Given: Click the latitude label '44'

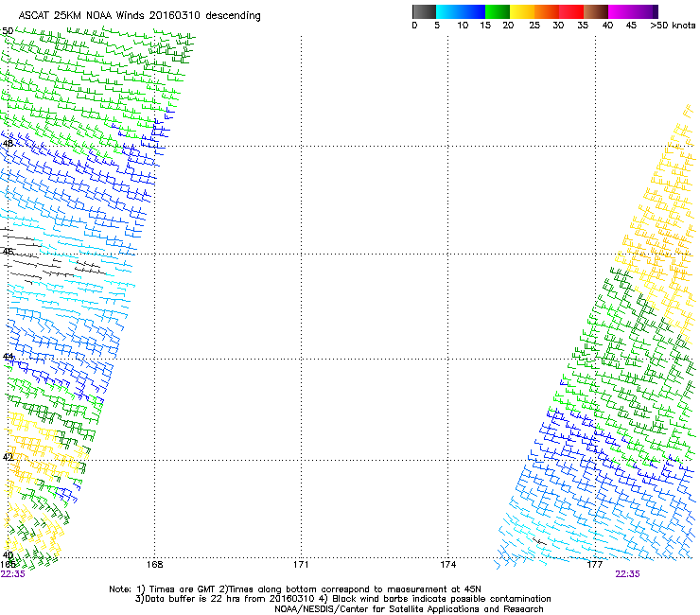Looking at the screenshot, I should 8,357.
